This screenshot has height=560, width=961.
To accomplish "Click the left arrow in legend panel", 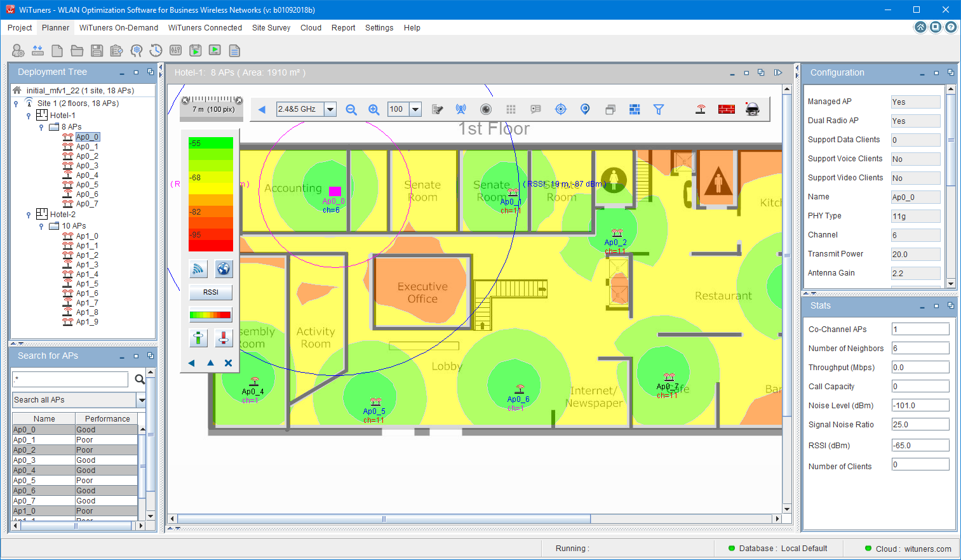I will (x=191, y=363).
